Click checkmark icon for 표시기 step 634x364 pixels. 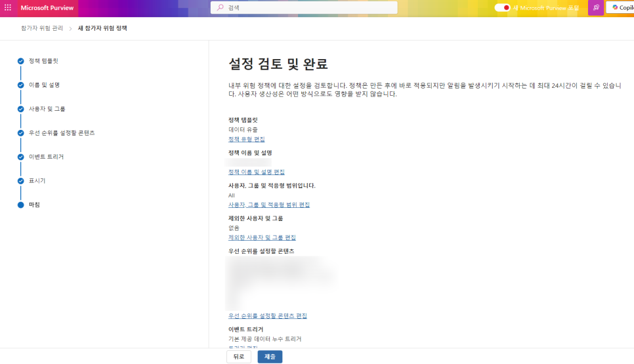[20, 181]
